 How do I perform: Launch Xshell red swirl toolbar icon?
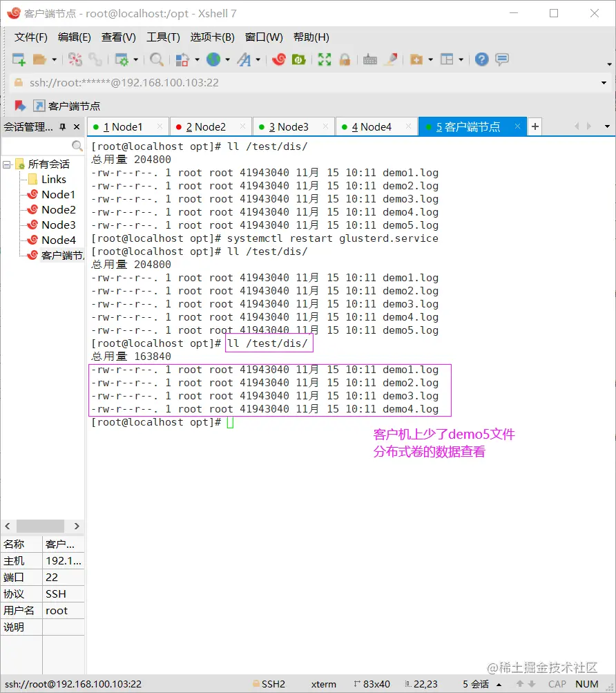coord(279,59)
